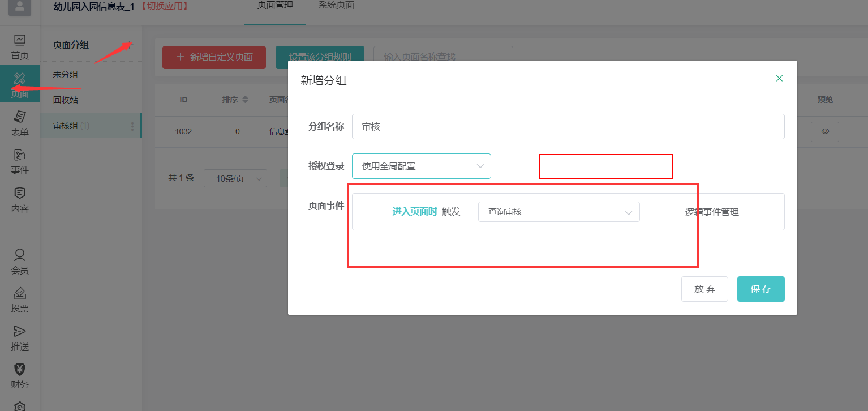Click the page name search field

point(443,57)
